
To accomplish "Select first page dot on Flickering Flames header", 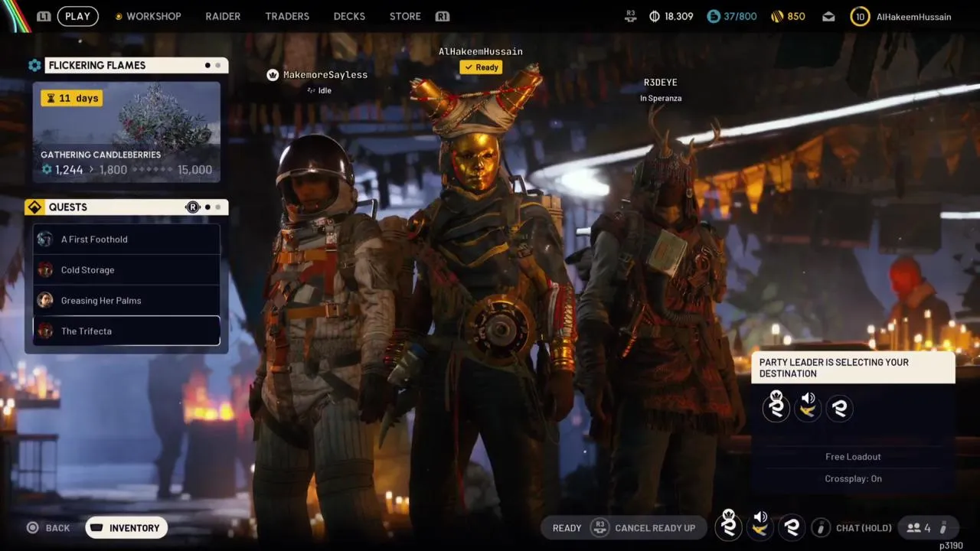I will [207, 65].
